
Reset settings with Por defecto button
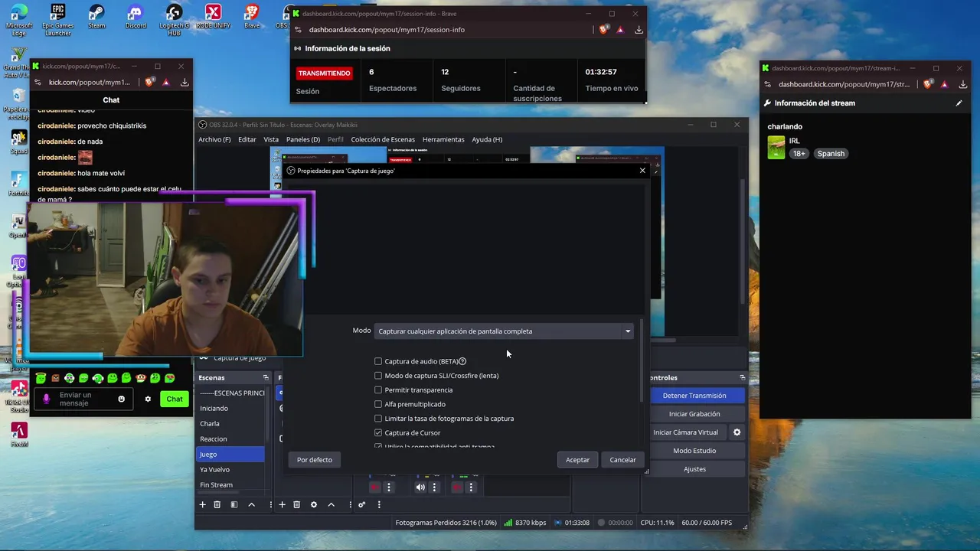click(315, 460)
